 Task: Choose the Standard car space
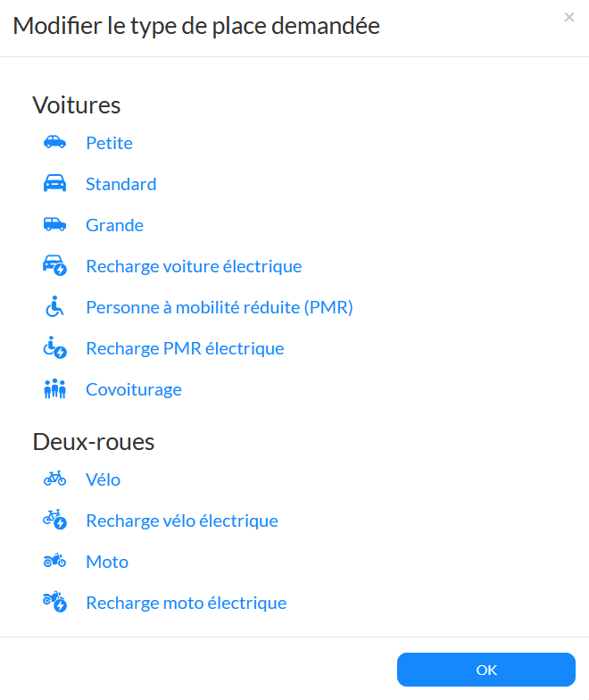pos(121,184)
